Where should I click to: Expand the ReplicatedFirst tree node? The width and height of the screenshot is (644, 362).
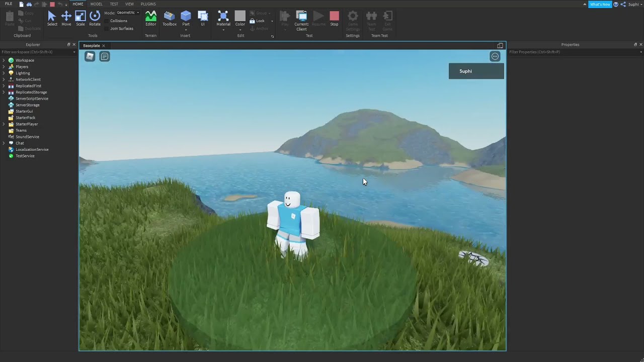4,86
